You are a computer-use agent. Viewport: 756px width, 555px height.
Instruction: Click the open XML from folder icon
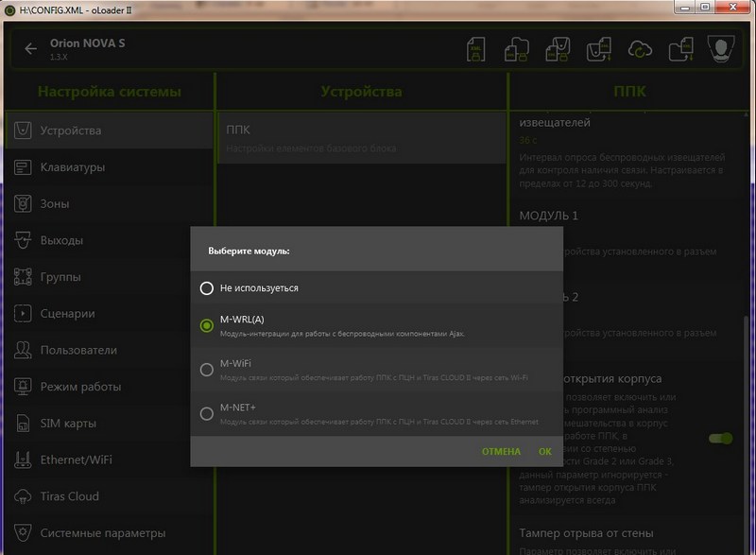(x=680, y=49)
